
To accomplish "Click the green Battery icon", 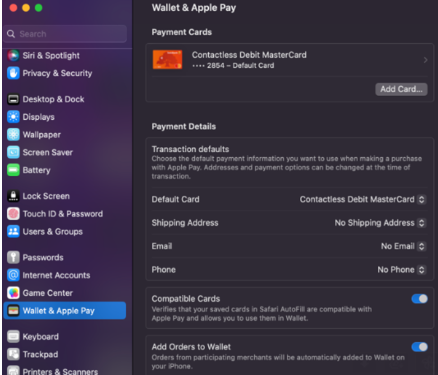I will tap(13, 170).
